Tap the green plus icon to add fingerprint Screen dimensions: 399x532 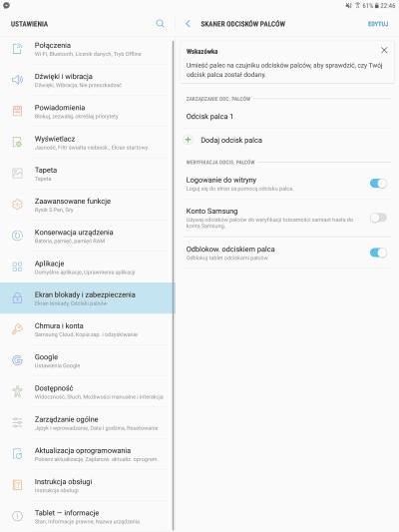point(189,140)
